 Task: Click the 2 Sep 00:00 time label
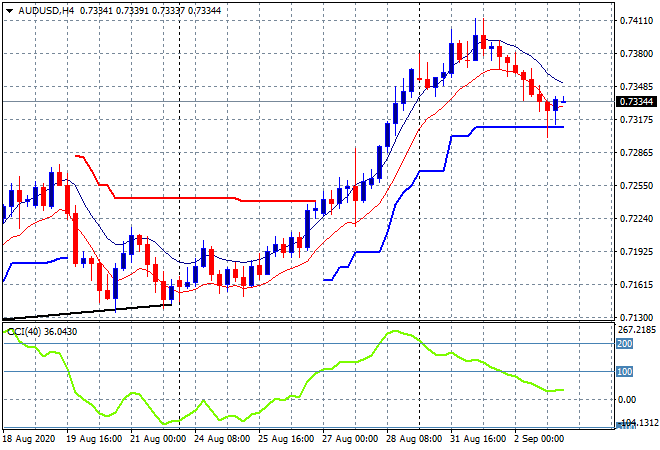click(x=539, y=439)
